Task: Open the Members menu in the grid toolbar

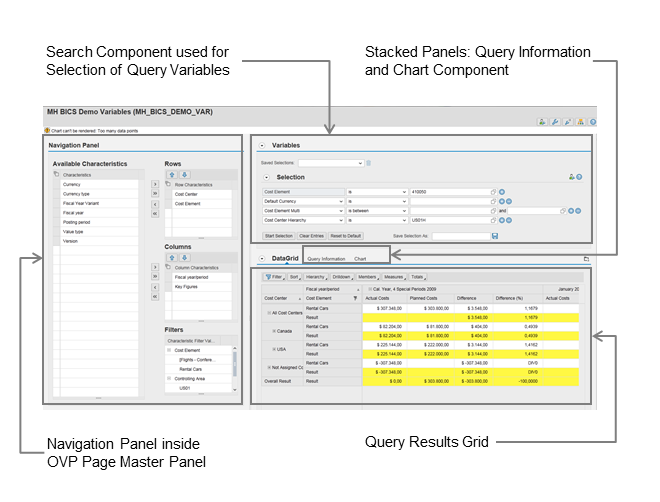Action: click(368, 277)
